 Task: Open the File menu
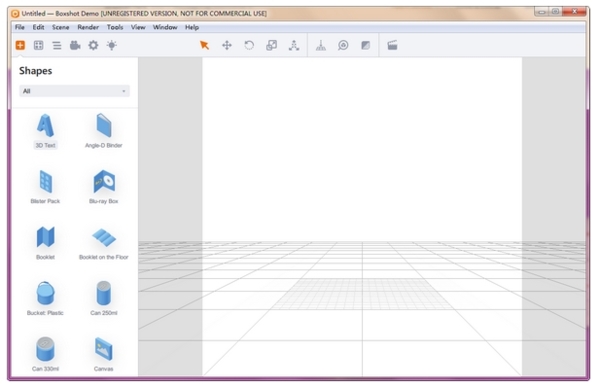coord(20,27)
